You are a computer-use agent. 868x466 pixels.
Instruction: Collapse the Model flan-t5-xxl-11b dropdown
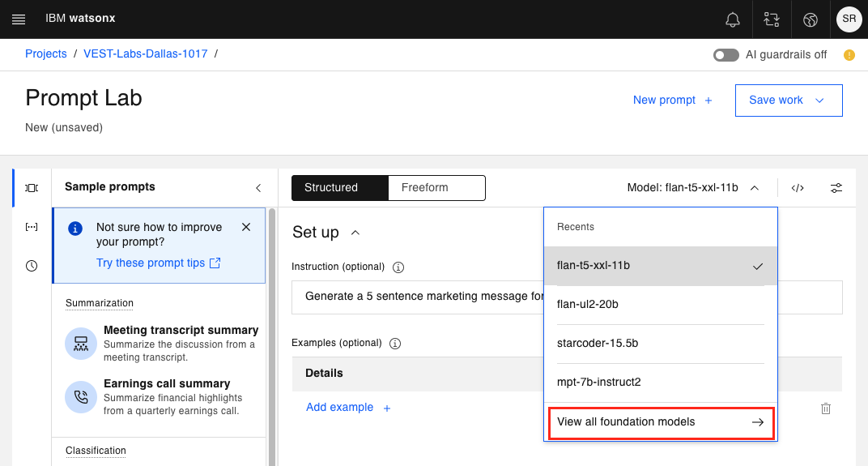692,188
